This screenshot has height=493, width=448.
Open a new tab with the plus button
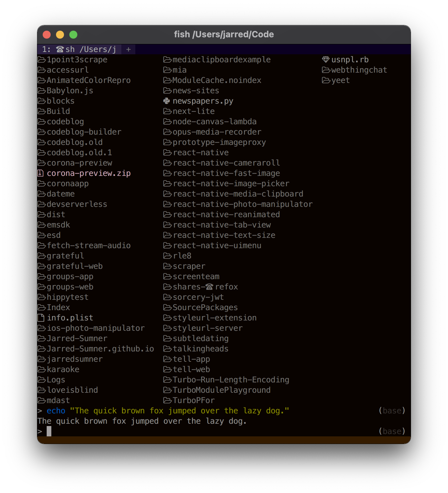(128, 49)
